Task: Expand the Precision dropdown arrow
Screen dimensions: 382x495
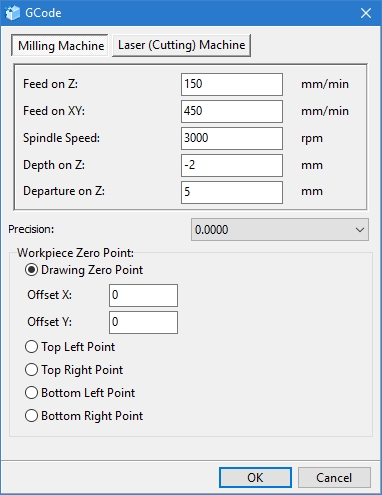Action: 359,230
